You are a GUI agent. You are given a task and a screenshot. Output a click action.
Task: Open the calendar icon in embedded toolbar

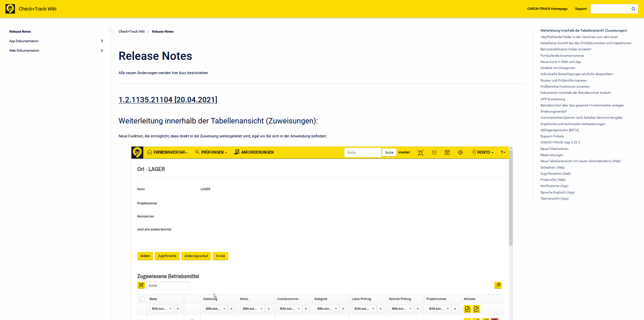(x=447, y=153)
